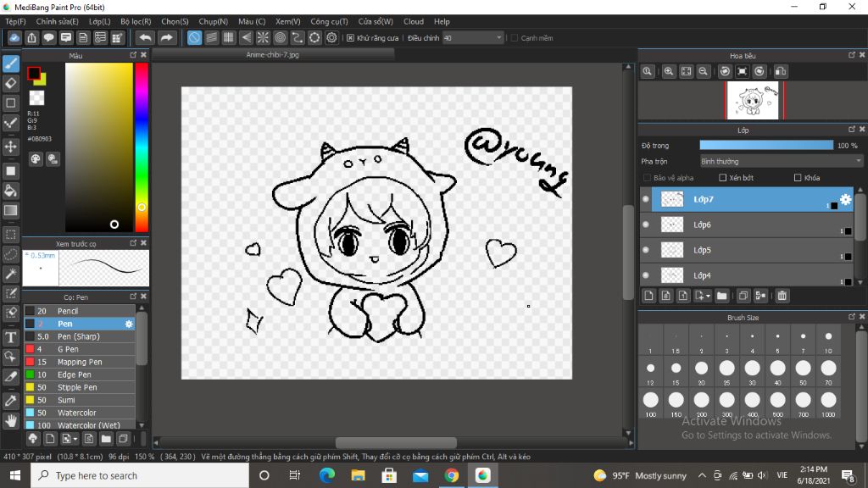Select the Brush tool in left toolbar
The image size is (868, 488).
point(11,64)
